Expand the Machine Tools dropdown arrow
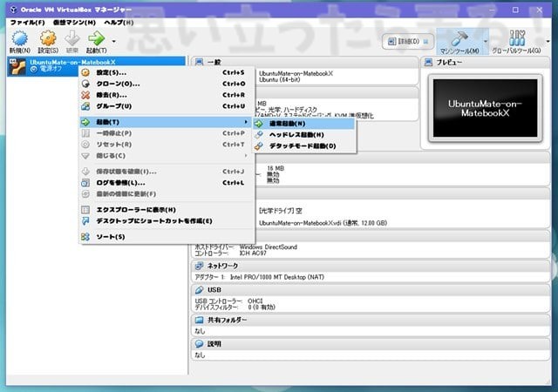The image size is (558, 392). click(x=486, y=42)
